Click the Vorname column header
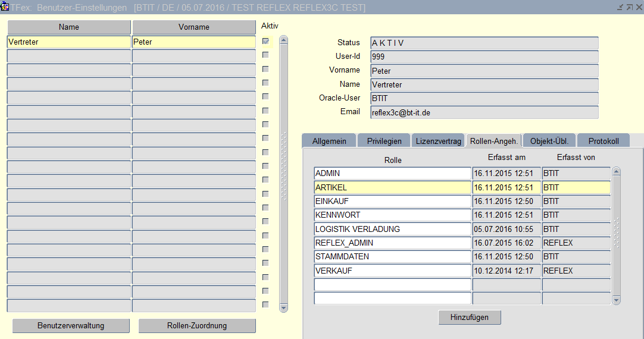 click(x=193, y=27)
